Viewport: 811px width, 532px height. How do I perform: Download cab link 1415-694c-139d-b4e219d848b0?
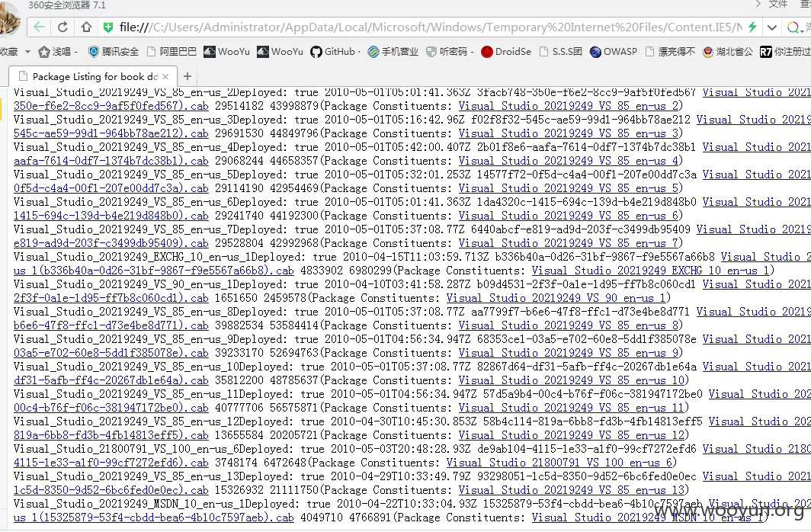tap(111, 216)
